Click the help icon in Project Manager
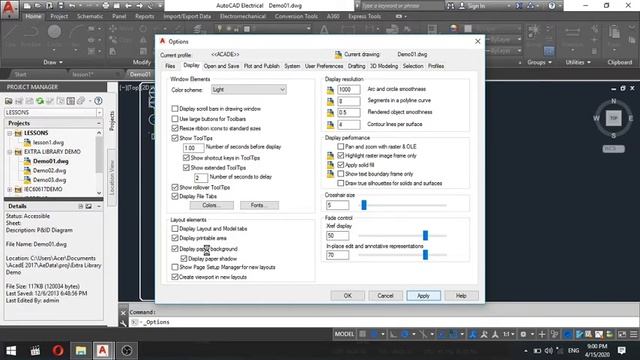The width and height of the screenshot is (640, 360). [x=98, y=101]
